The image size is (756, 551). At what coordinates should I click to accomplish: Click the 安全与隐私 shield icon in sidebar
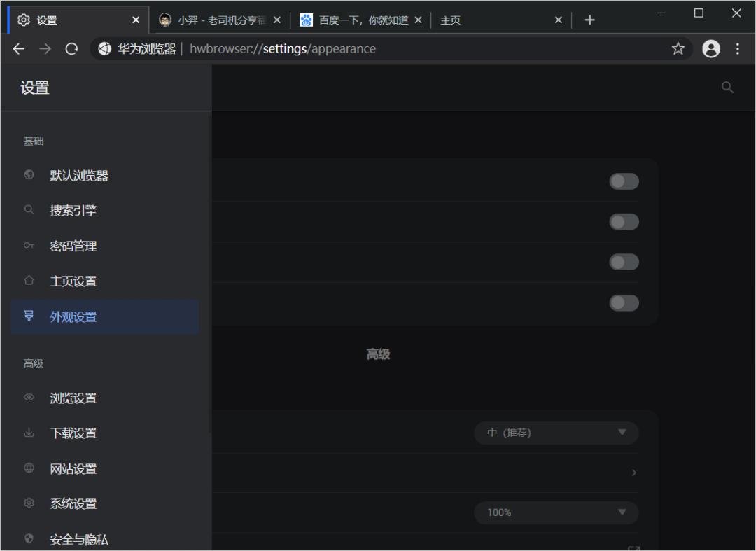[29, 539]
